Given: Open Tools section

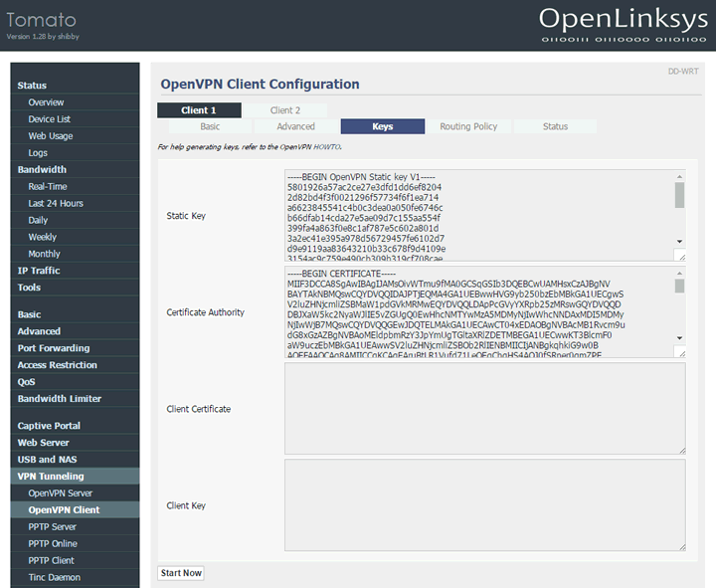Looking at the screenshot, I should [x=75, y=288].
